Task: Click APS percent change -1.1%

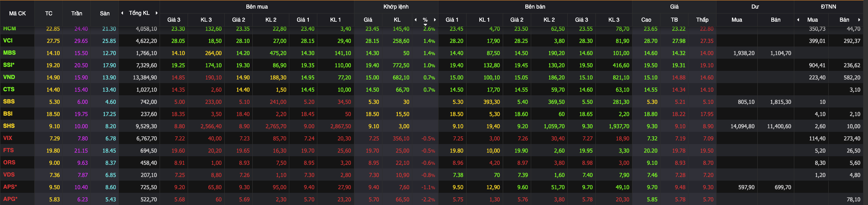Action: [428, 187]
